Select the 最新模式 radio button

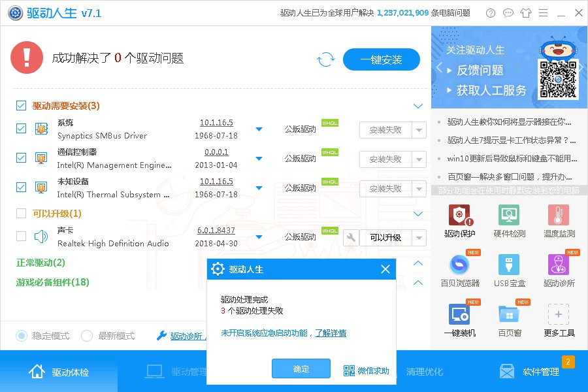pos(87,336)
